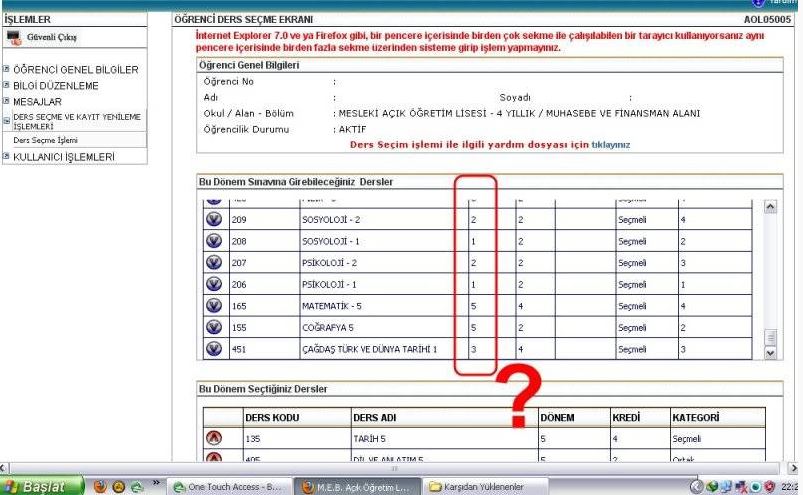803x495 pixels.
Task: Click the Windows Başlat start button
Action: [x=41, y=486]
